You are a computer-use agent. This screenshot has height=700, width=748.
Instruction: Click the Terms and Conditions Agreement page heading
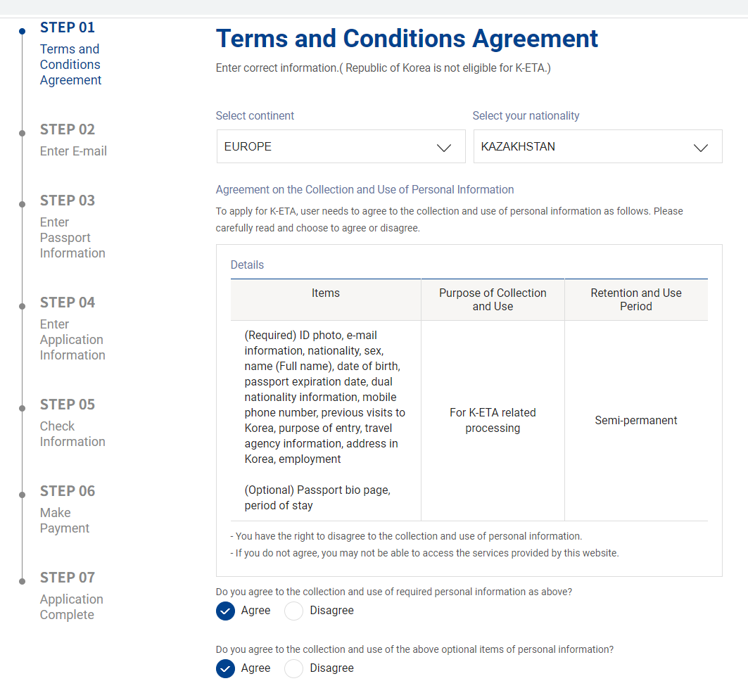407,39
